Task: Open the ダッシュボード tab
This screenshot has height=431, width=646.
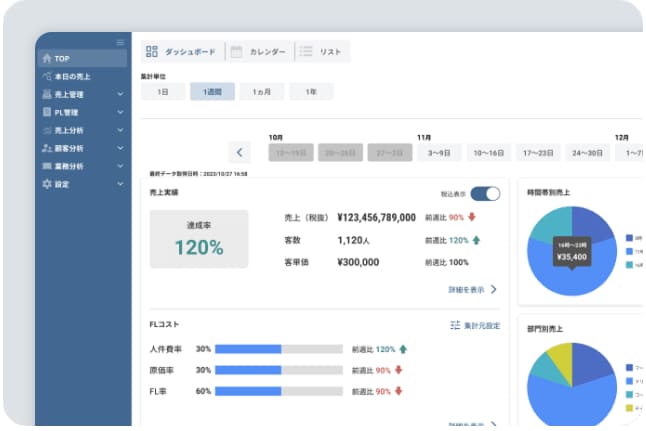Action: (x=183, y=52)
